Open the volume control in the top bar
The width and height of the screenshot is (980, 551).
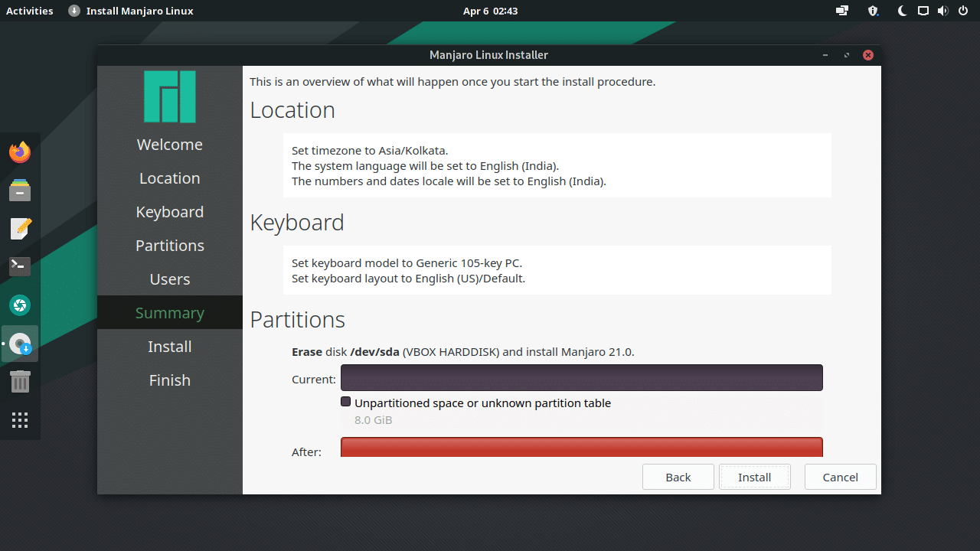coord(943,11)
